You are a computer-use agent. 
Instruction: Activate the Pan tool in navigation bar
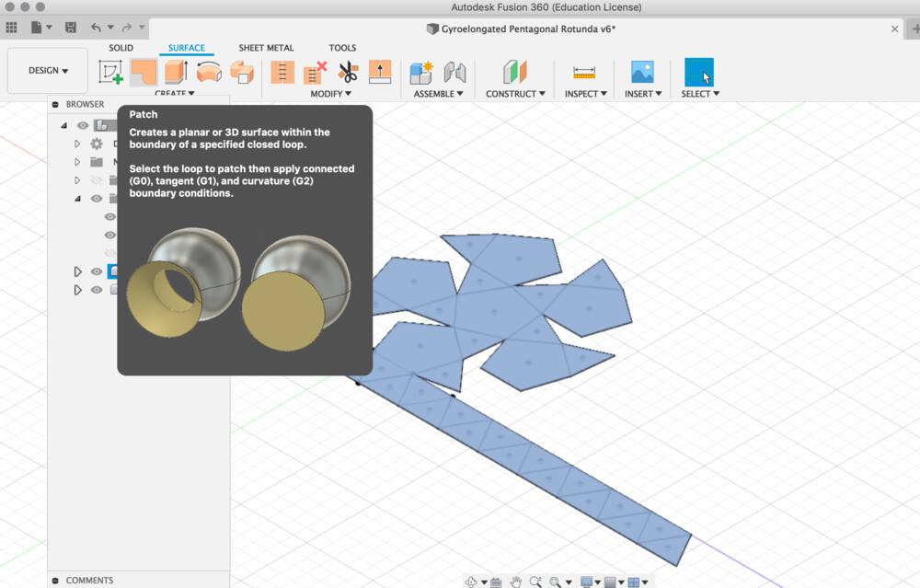pos(517,580)
